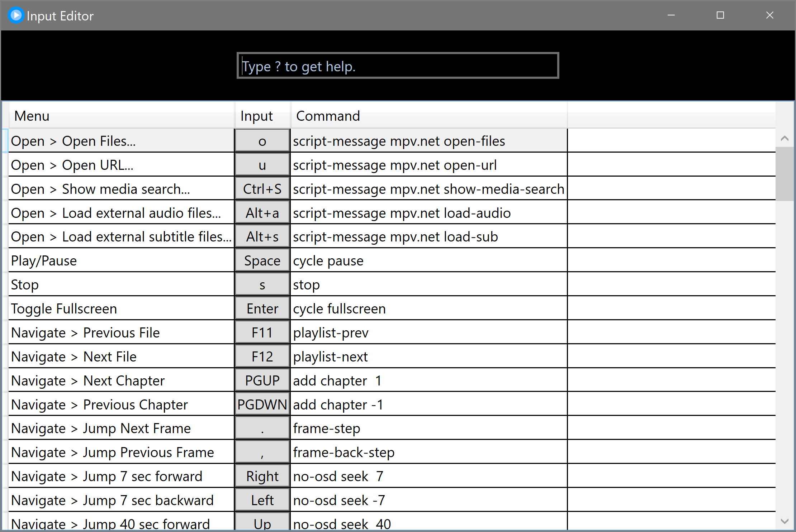Click the Space input key button
The height and width of the screenshot is (532, 796).
262,260
